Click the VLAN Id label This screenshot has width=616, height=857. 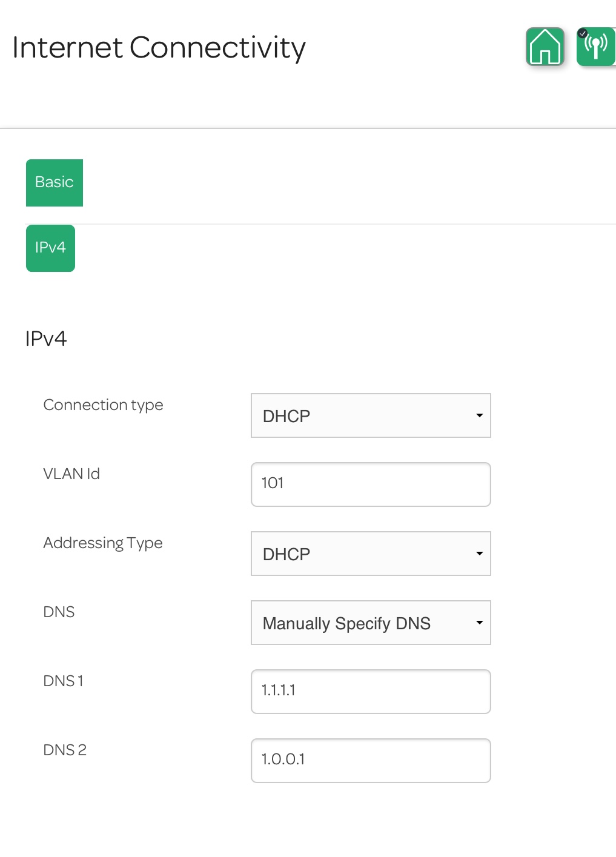[71, 474]
